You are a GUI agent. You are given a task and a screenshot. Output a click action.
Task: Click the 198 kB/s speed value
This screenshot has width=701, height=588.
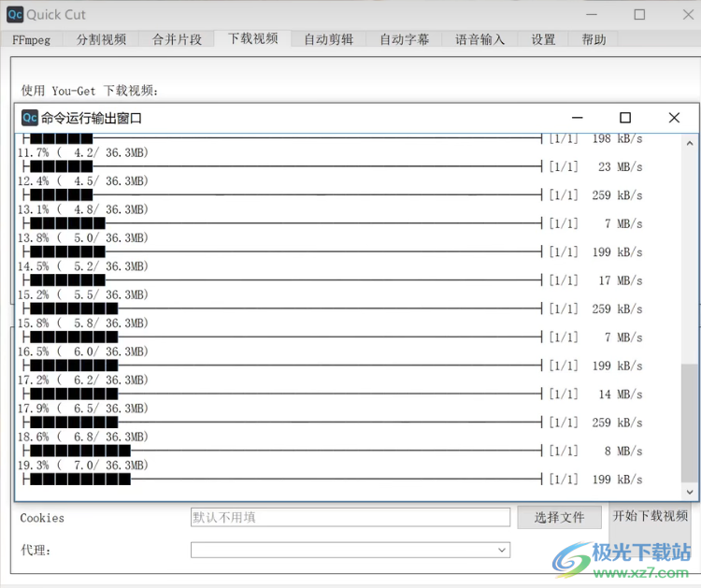(x=618, y=138)
